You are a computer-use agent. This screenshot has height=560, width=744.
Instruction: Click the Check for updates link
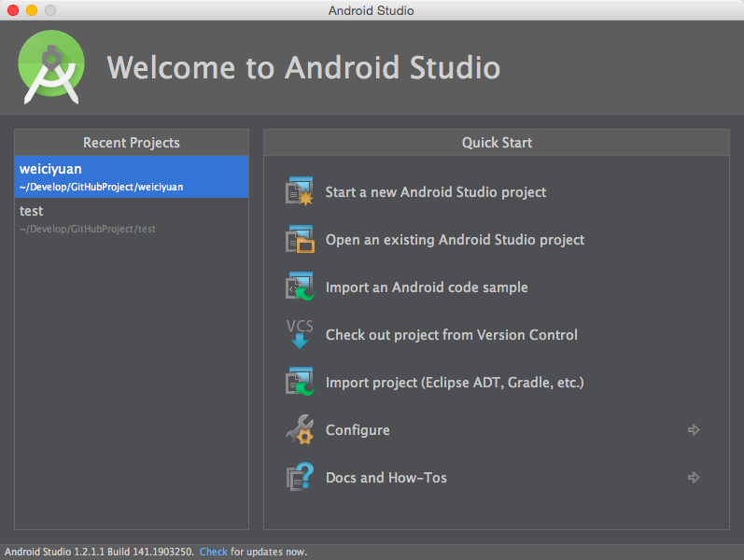click(x=213, y=552)
